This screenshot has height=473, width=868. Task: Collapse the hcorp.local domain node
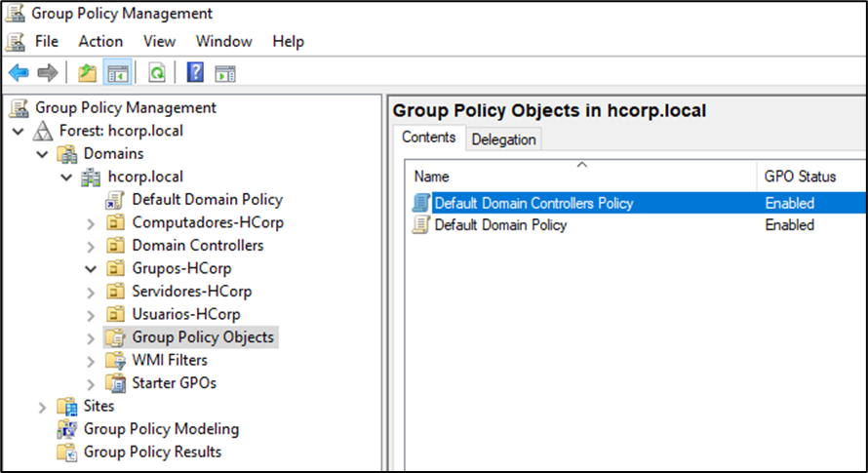[66, 177]
